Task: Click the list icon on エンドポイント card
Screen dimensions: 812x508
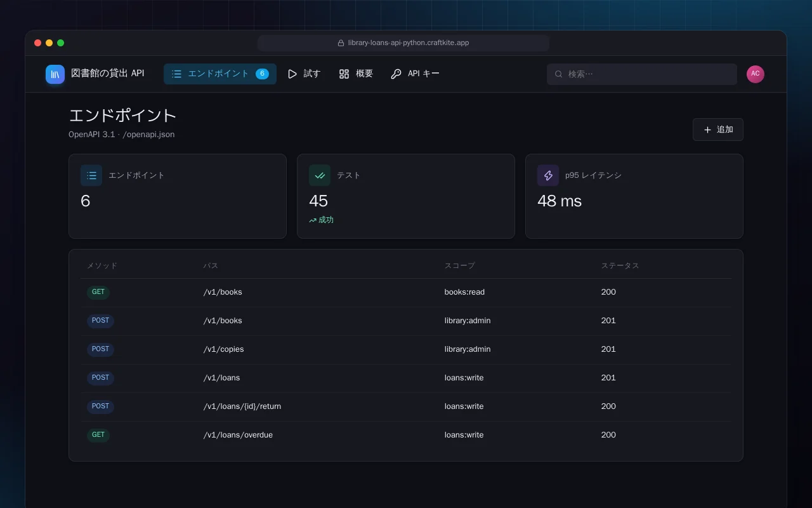Action: click(x=91, y=175)
